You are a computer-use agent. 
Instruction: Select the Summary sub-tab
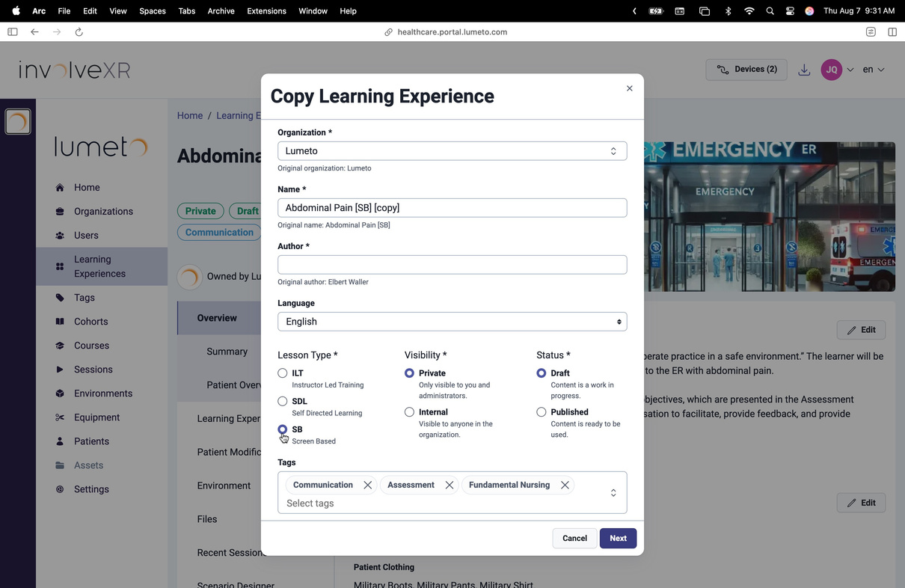pyautogui.click(x=227, y=352)
